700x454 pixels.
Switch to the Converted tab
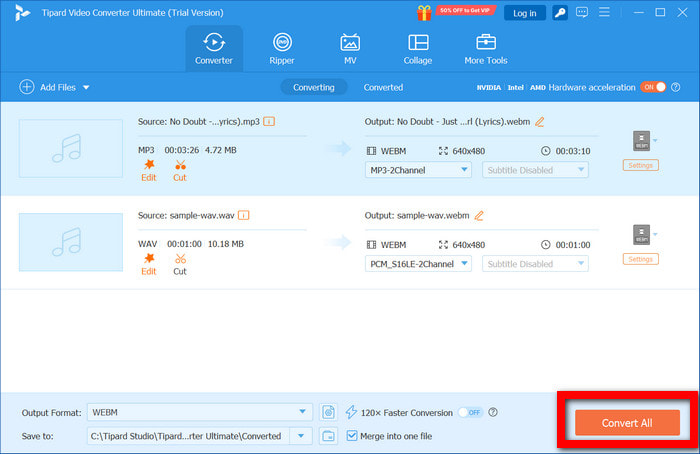[383, 87]
